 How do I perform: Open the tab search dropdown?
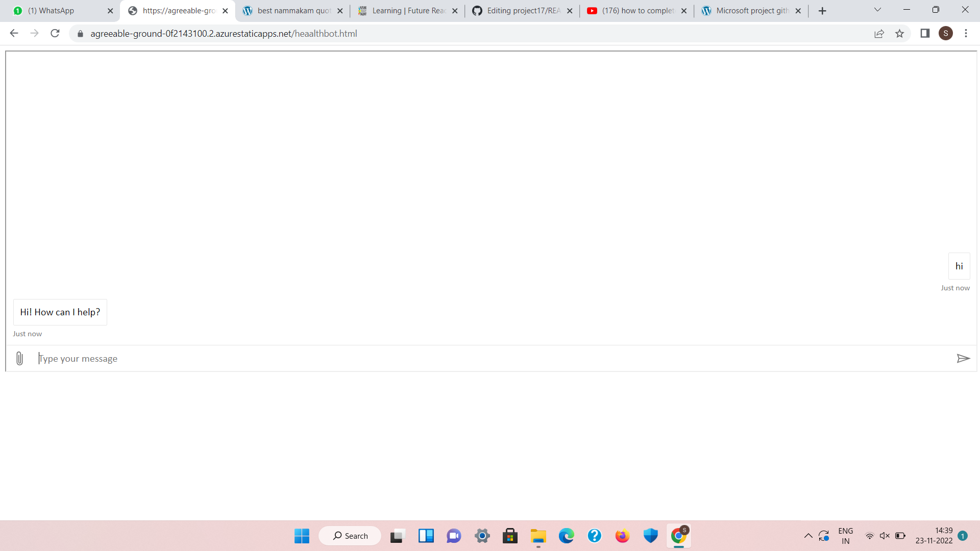(x=877, y=10)
